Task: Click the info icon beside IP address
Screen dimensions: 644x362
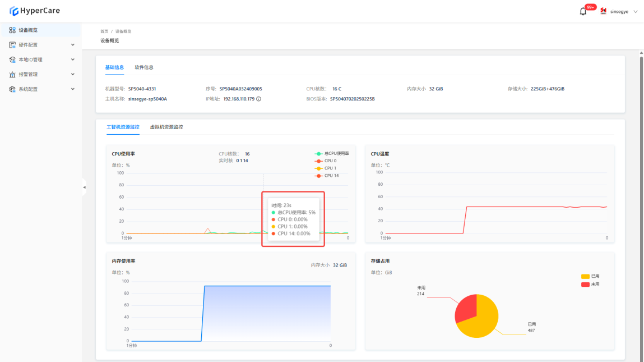Action: 259,99
